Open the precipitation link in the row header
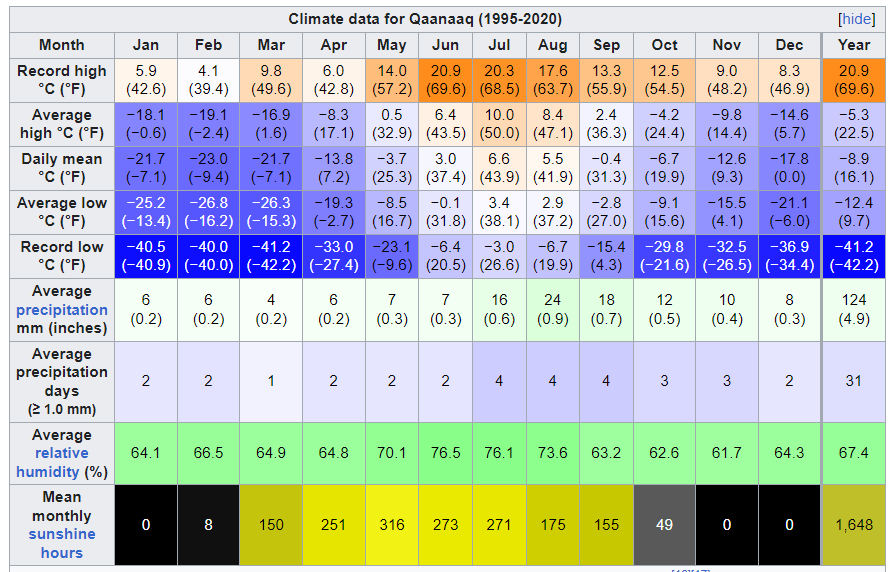Screen dimensions: 894x572 coord(62,310)
